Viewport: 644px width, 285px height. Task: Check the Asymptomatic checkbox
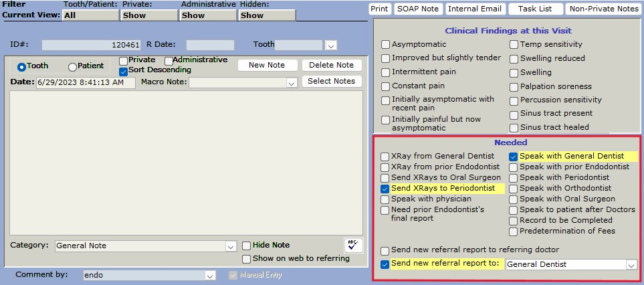click(385, 45)
